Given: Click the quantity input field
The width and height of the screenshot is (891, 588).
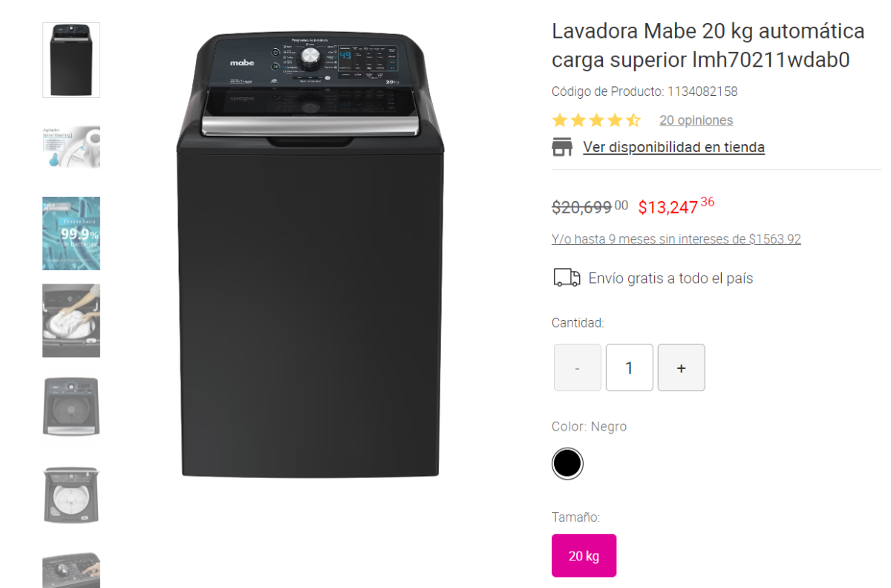Looking at the screenshot, I should pyautogui.click(x=630, y=367).
